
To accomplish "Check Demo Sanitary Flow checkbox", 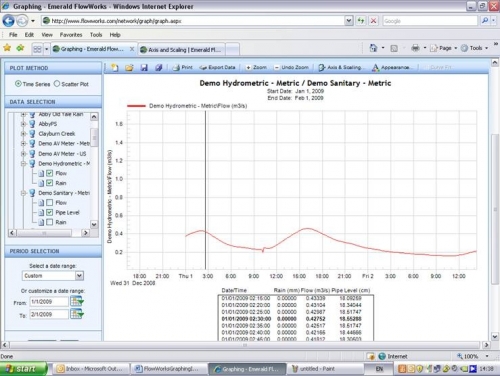I will point(50,202).
